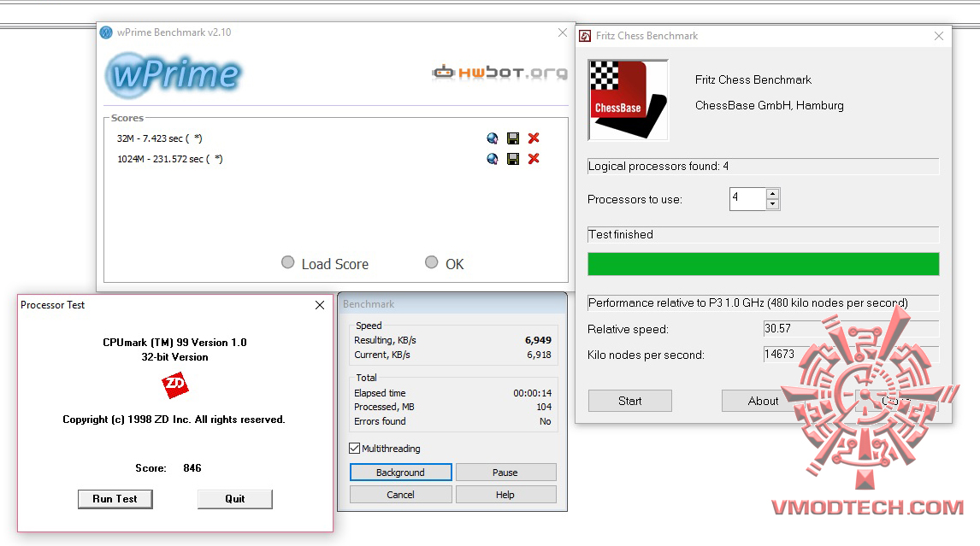Image resolution: width=980 pixels, height=546 pixels.
Task: Delete the 1024M score with red X
Action: [534, 159]
